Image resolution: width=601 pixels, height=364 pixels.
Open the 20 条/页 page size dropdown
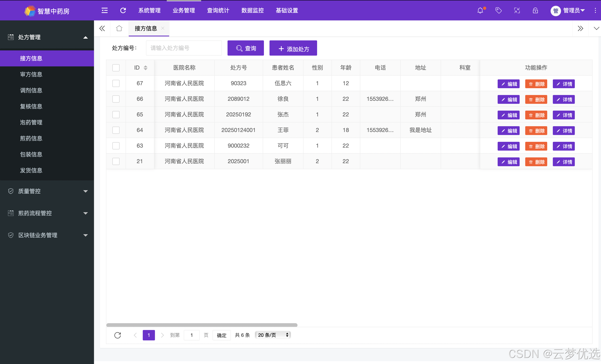[x=273, y=335]
